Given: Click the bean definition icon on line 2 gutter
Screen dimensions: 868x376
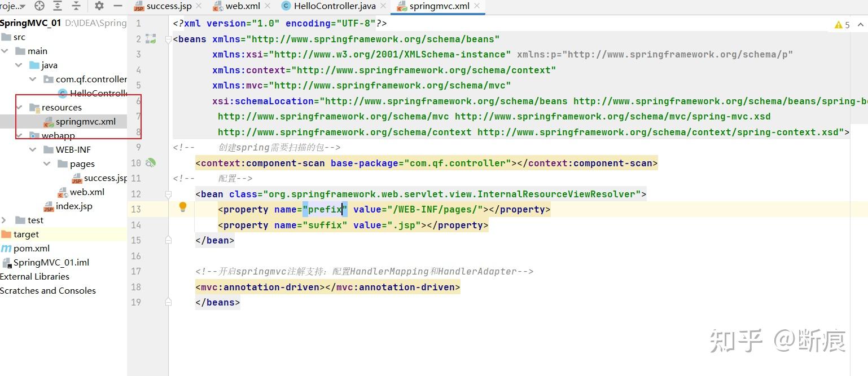Looking at the screenshot, I should click(x=150, y=38).
